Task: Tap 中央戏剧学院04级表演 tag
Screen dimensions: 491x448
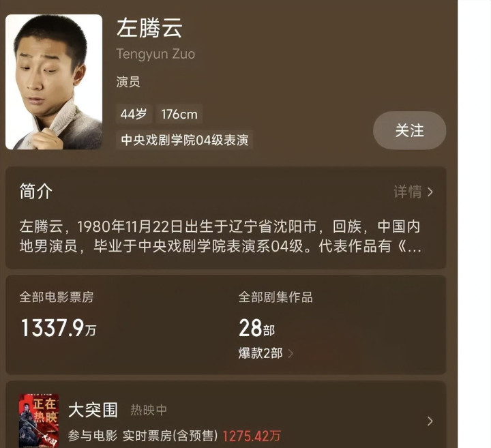Action: click(184, 140)
